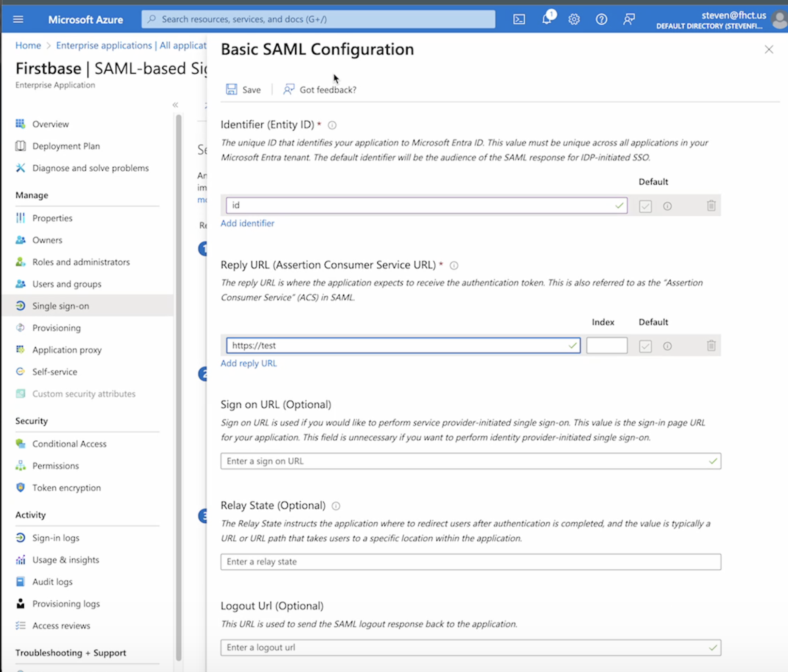The width and height of the screenshot is (788, 672).
Task: Click the Enter a logout url field
Action: click(x=471, y=647)
